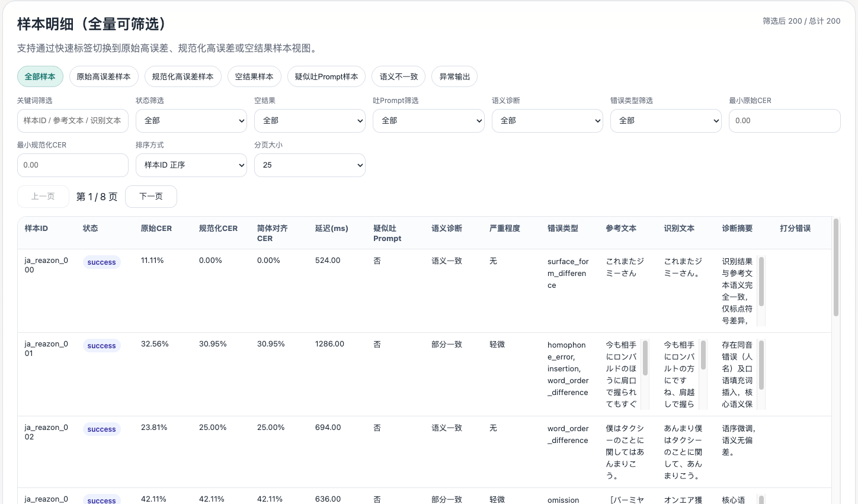Click the 23.81% raw CER value
Viewport: 858px width, 504px height.
click(x=154, y=428)
